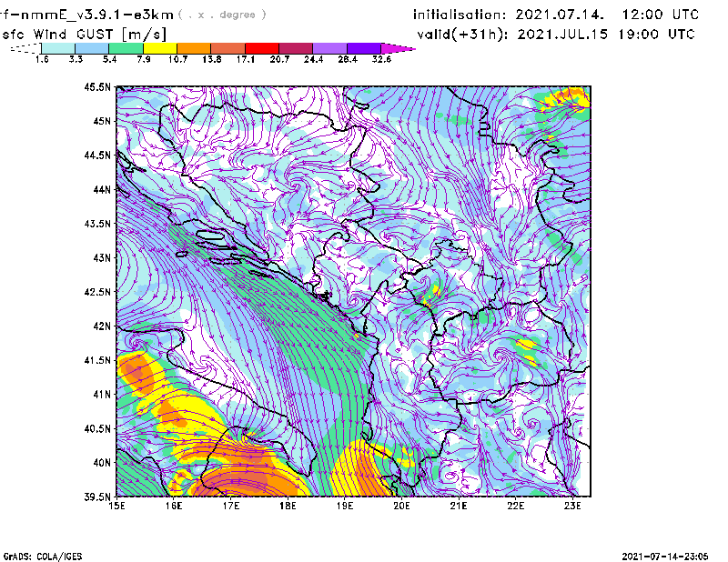Click the legend value 3.3

(76, 59)
